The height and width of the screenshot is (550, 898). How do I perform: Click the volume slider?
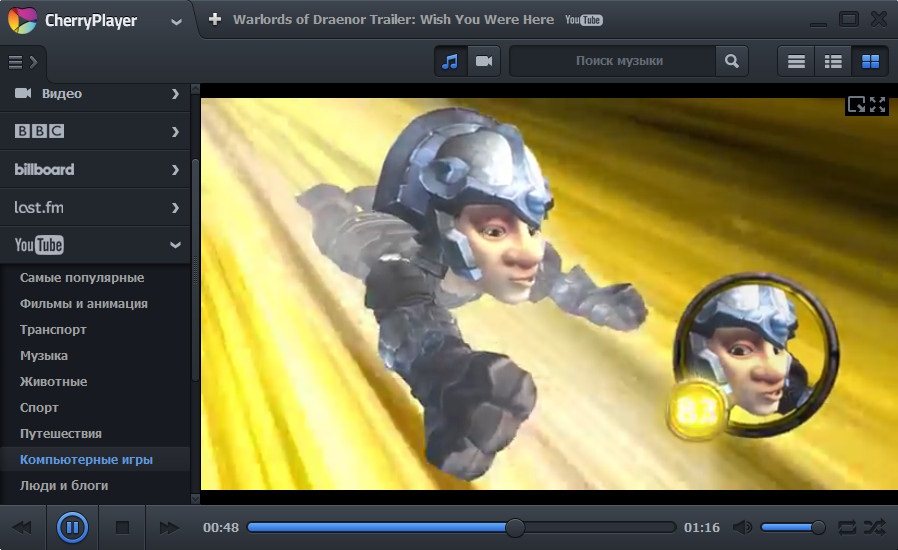coord(793,527)
